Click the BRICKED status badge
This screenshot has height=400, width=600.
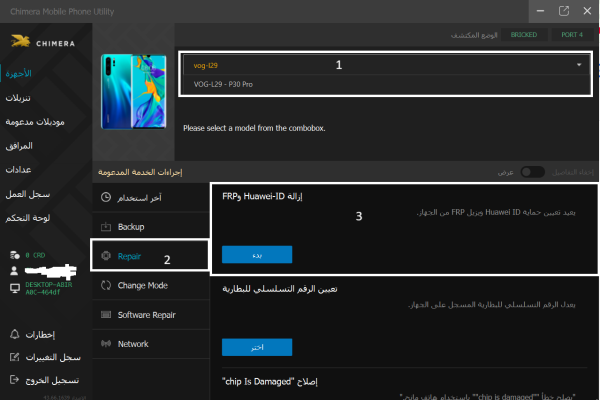[523, 34]
